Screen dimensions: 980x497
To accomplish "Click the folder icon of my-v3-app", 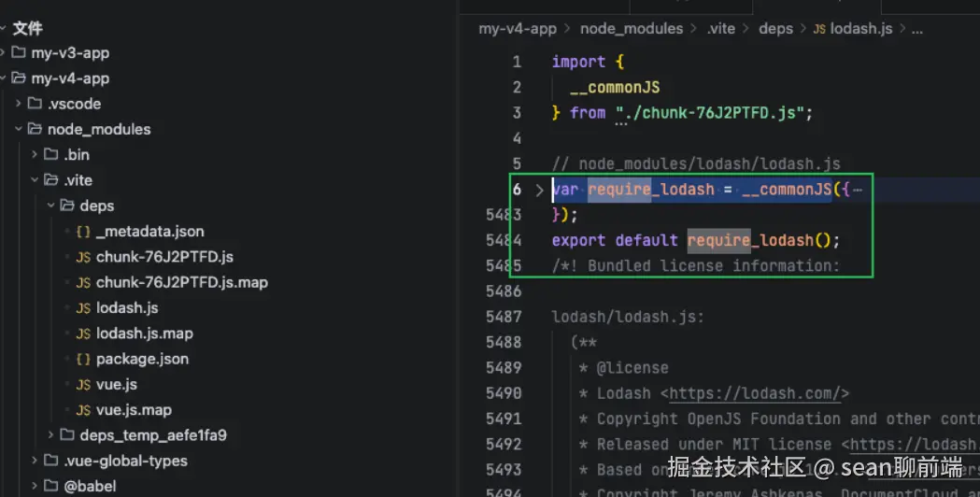I will 19,52.
